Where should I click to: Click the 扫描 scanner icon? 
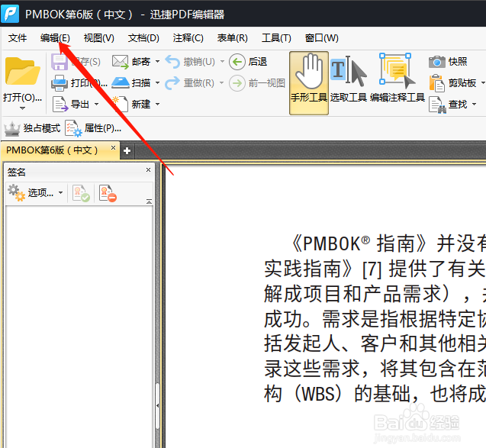pyautogui.click(x=121, y=82)
